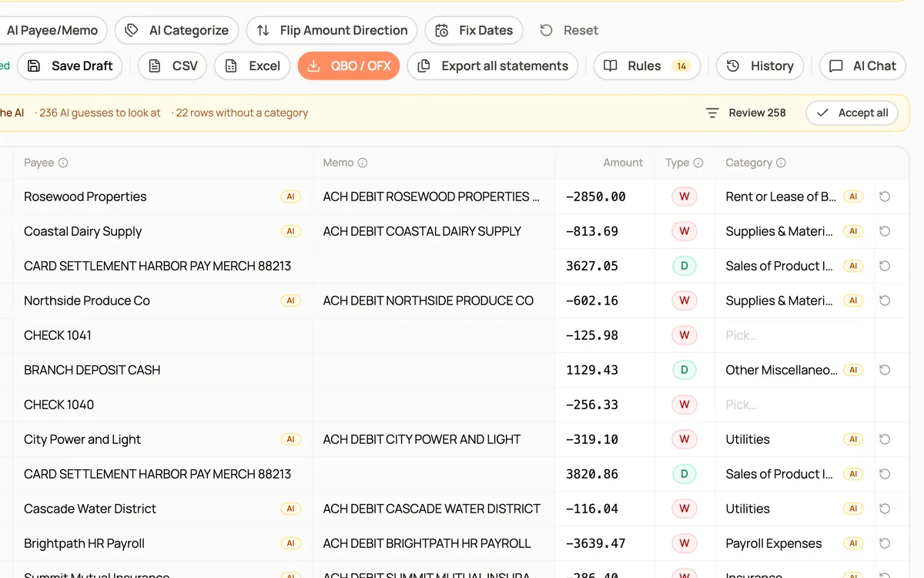Open Utilities category for Cascade Water District
Screen dimensions: 924x578
click(748, 509)
